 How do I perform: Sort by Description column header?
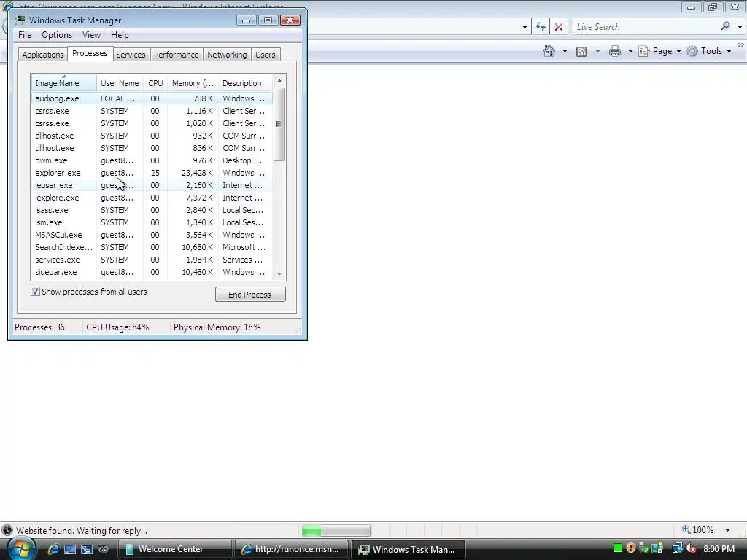coord(245,83)
